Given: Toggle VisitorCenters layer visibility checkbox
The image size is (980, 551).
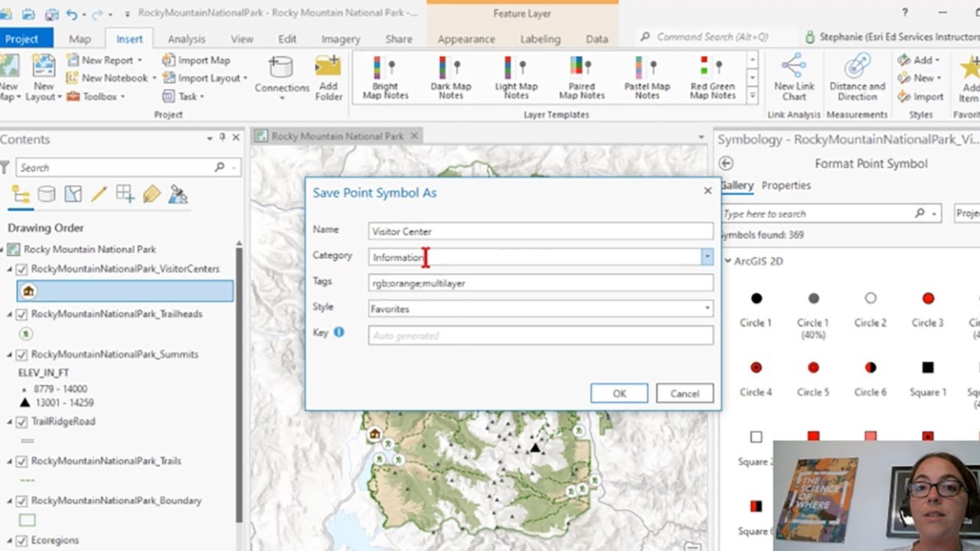Looking at the screenshot, I should [21, 269].
